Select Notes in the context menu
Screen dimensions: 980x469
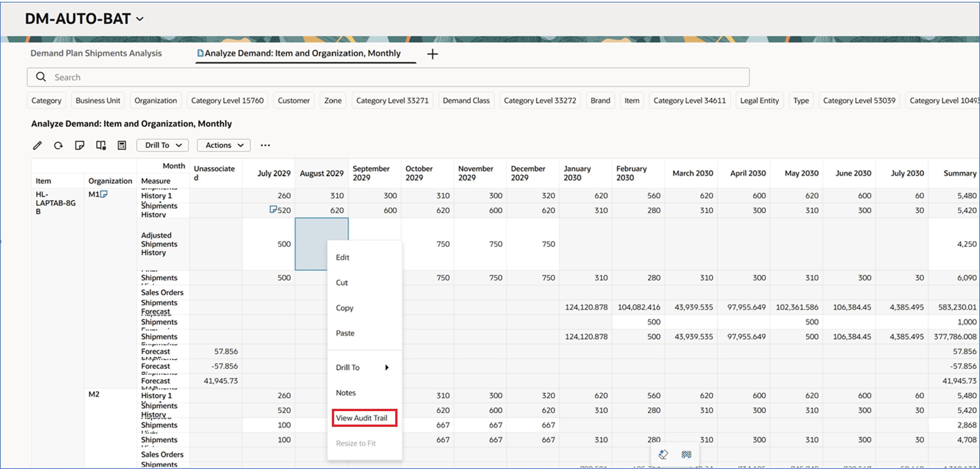345,393
